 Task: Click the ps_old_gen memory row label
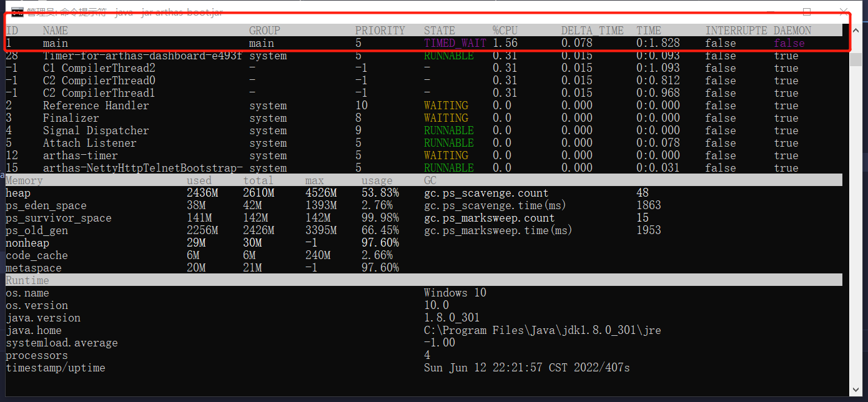[x=37, y=230]
